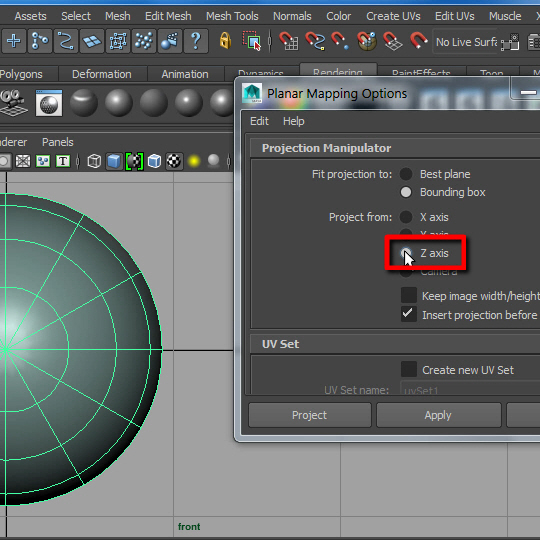540x540 pixels.
Task: Select Best plane radio button
Action: point(406,174)
